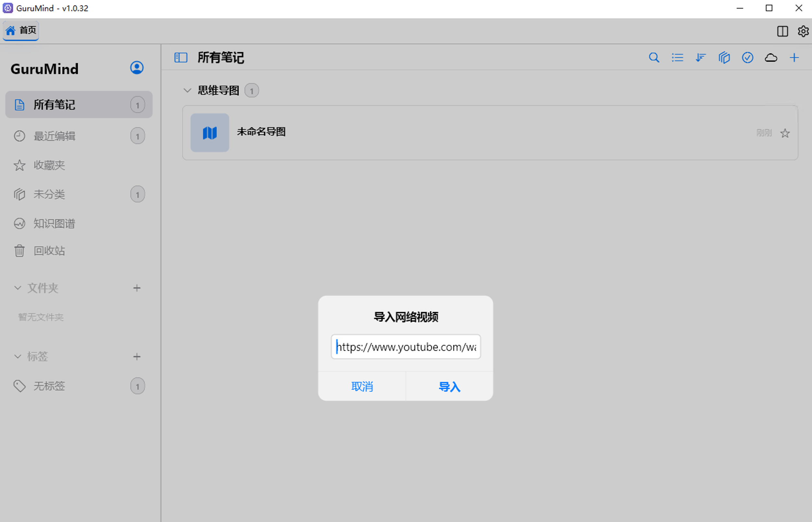Star the 未命名导图 mind map

(x=785, y=133)
